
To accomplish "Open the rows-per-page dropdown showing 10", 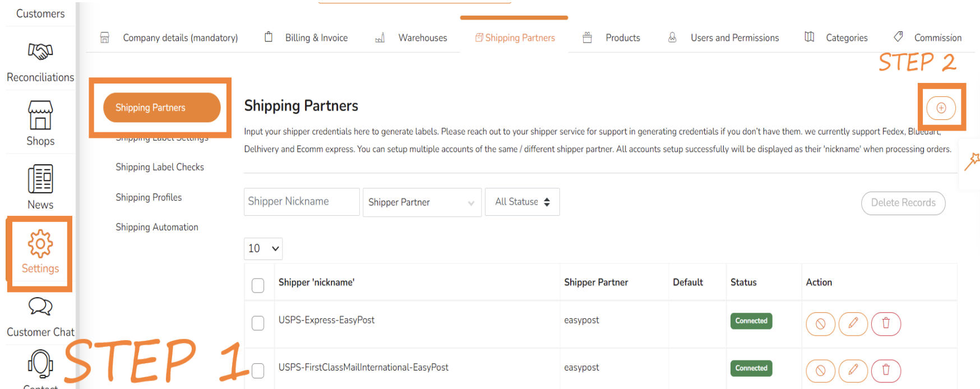I will [x=263, y=248].
